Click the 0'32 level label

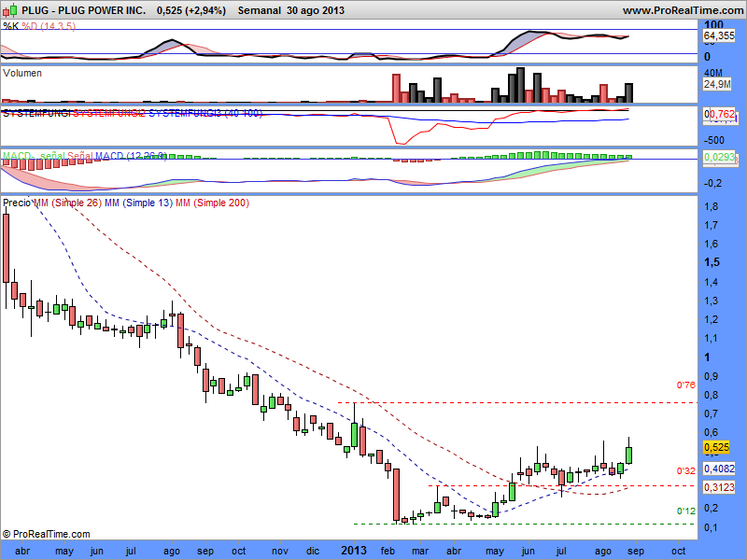[686, 471]
